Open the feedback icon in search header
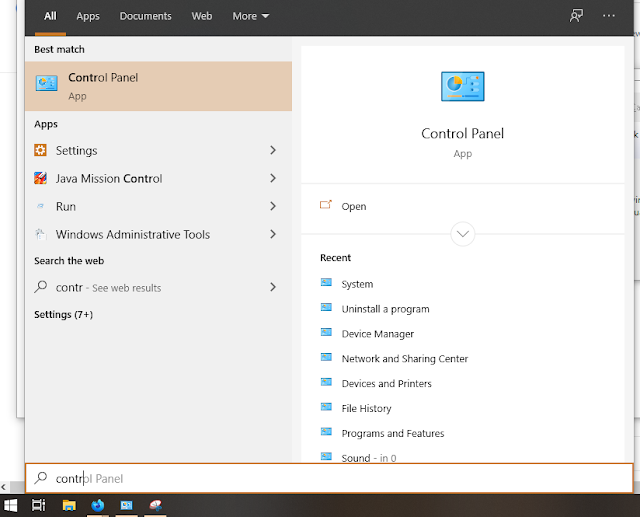Screen dimensions: 640x517 [576, 16]
